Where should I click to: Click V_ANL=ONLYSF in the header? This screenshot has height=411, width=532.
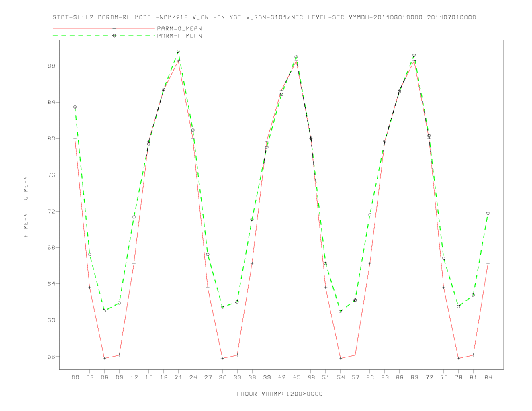pyautogui.click(x=216, y=17)
